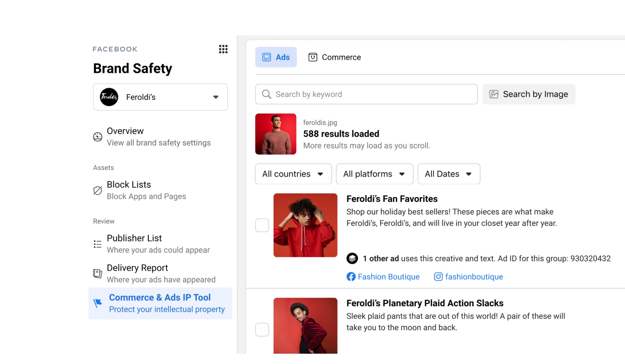Click the '588 results loaded' text
Viewport: 625px width, 364px height.
pos(341,134)
